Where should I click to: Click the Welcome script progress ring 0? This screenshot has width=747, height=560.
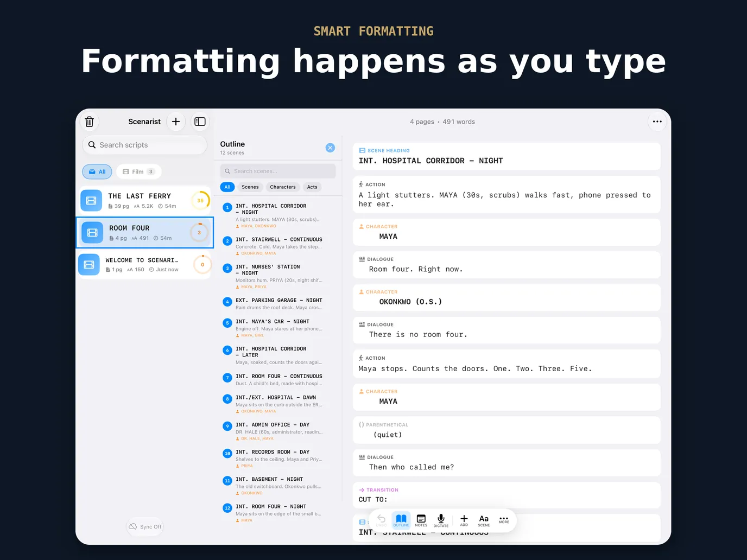click(x=202, y=265)
